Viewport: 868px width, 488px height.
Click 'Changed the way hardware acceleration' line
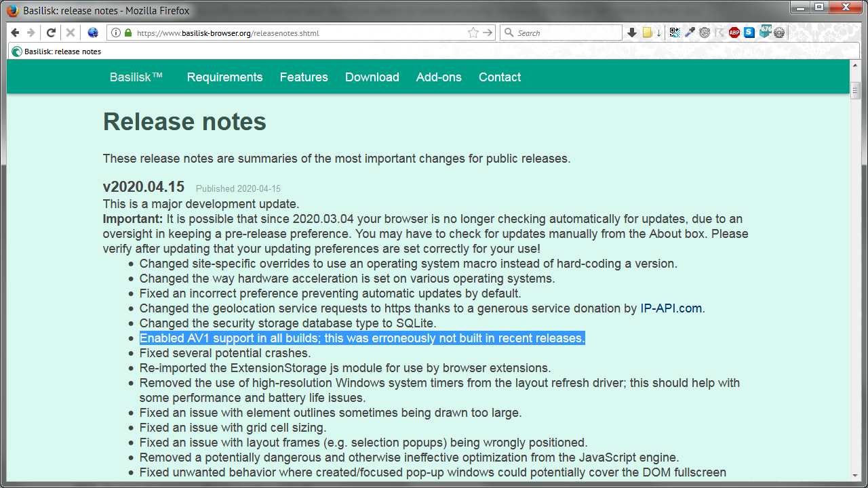point(347,279)
